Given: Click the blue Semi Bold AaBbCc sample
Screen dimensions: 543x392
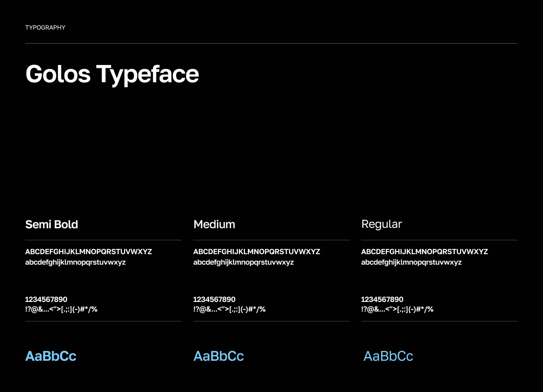Looking at the screenshot, I should tap(51, 356).
